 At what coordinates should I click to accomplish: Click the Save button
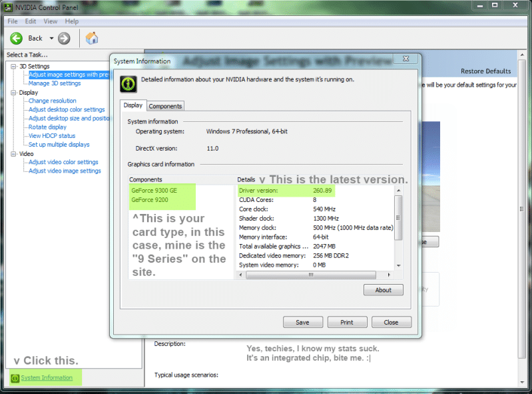[x=303, y=322]
